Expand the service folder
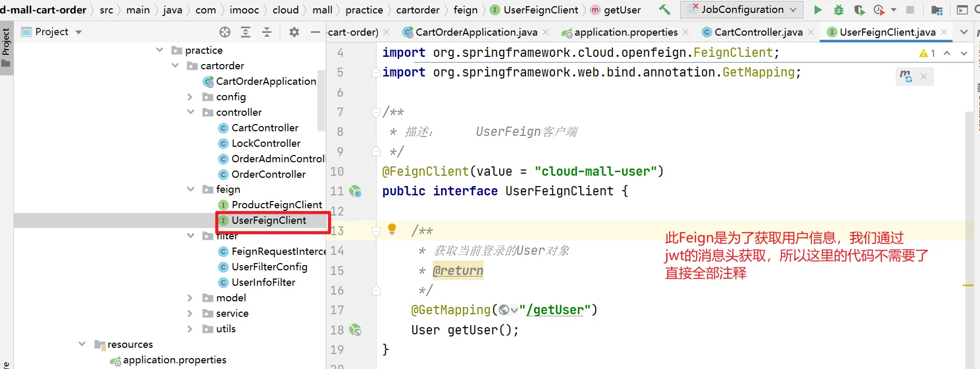Viewport: 980px width, 369px height. coord(190,313)
